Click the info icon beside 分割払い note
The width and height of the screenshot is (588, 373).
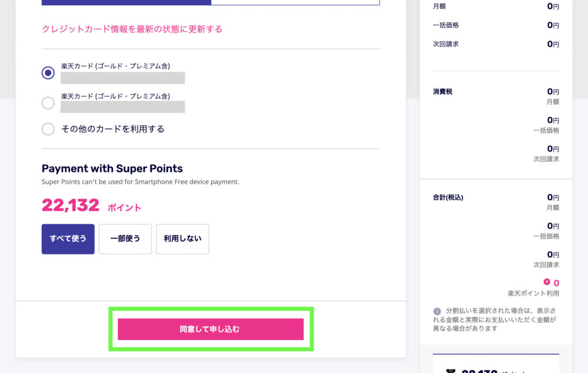[437, 311]
